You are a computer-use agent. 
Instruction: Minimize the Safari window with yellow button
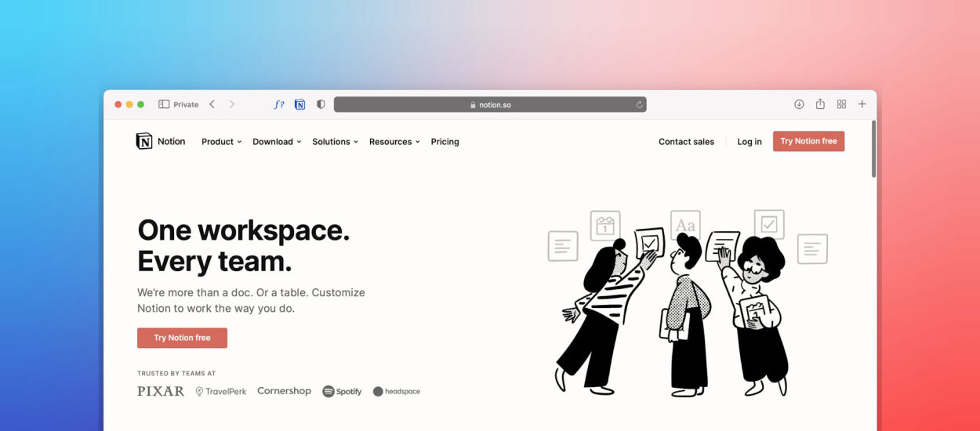pyautogui.click(x=129, y=104)
